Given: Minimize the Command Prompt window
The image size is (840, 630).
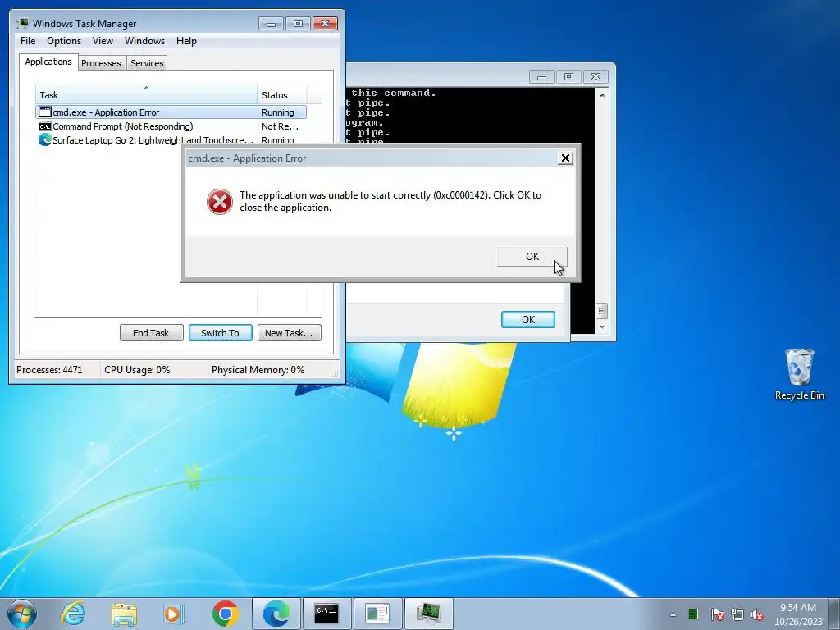Looking at the screenshot, I should click(541, 77).
